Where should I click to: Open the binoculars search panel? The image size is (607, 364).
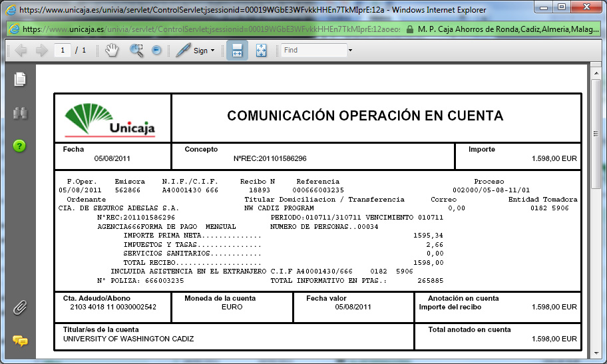20,113
